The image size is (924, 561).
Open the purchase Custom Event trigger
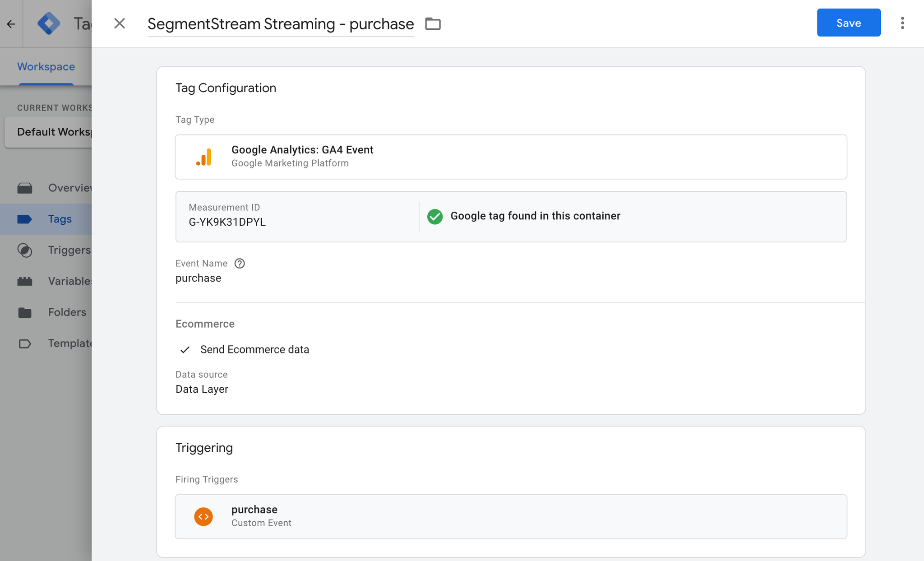click(511, 516)
